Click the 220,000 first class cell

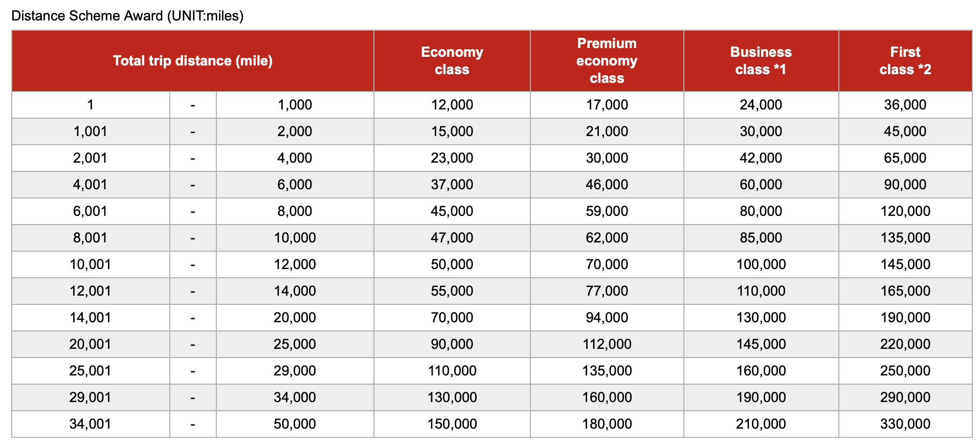(x=905, y=344)
